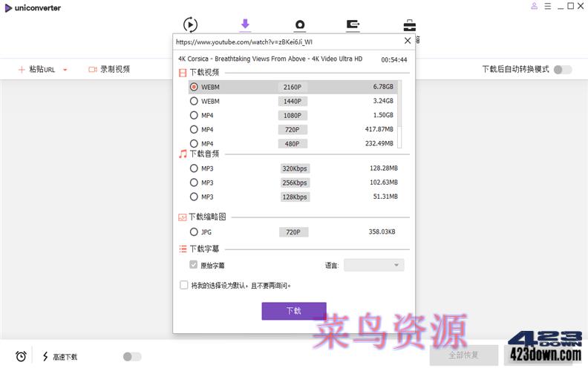
Task: Open the subtitle language dropdown
Action: 374,266
